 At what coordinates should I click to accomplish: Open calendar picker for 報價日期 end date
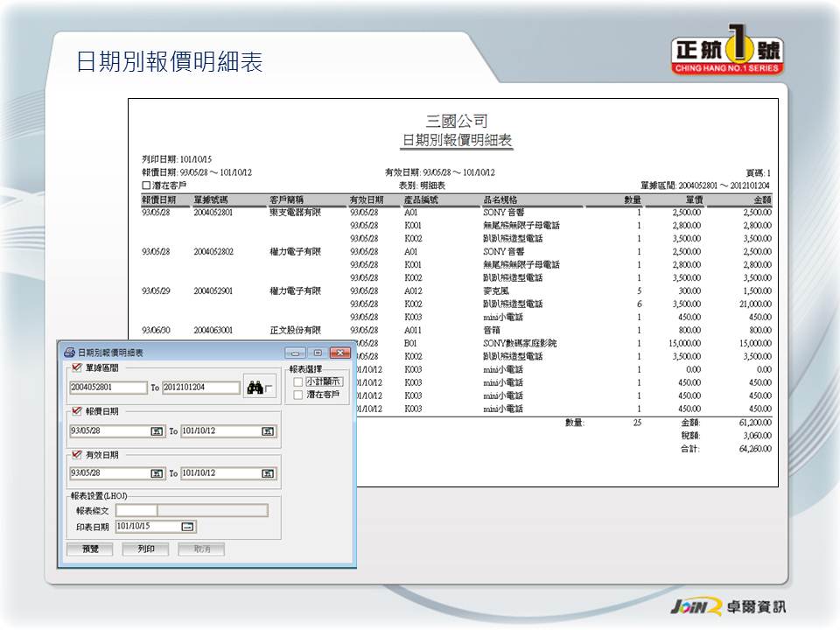point(268,430)
